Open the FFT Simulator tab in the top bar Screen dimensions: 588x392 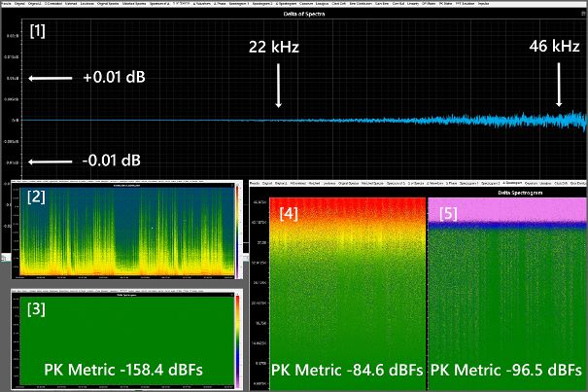tap(465, 3)
